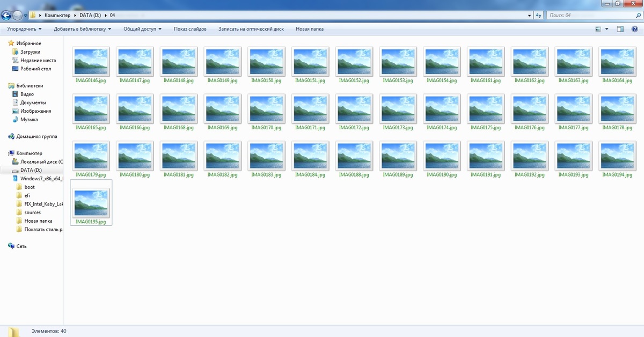644x337 pixels.
Task: Open the Упорядочить dropdown menu
Action: [24, 29]
